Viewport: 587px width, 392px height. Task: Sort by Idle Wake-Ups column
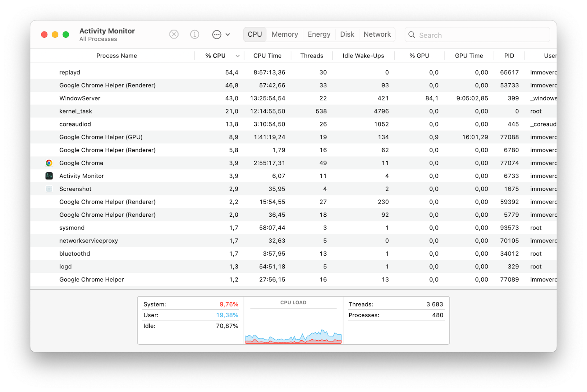pos(363,55)
